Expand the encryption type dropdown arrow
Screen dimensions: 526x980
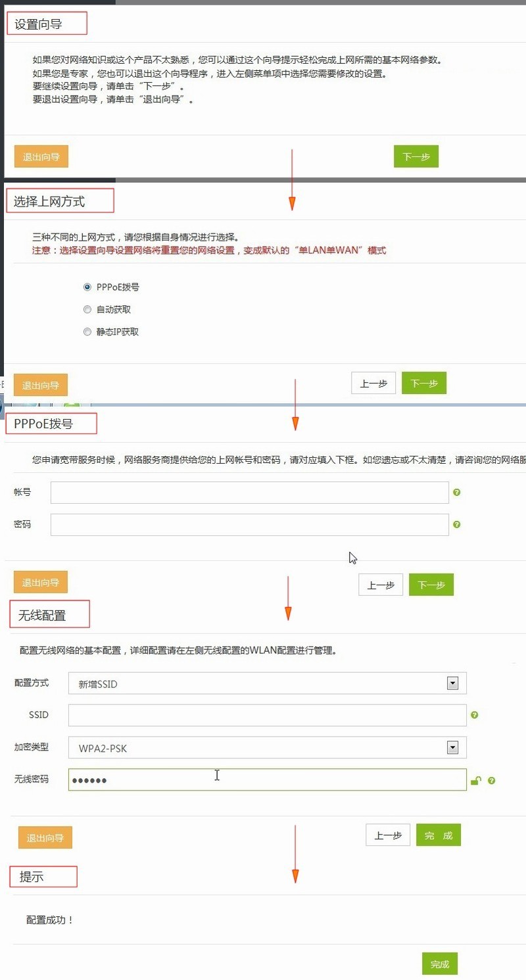pyautogui.click(x=452, y=747)
